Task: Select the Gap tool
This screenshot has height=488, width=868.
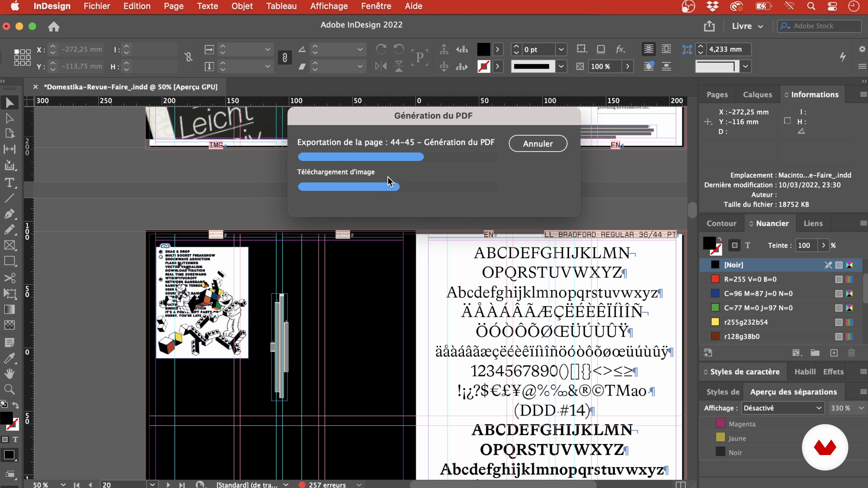Action: (x=9, y=149)
